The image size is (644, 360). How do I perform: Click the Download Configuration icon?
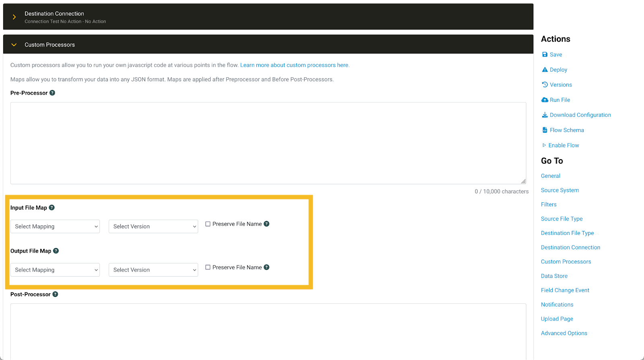pyautogui.click(x=545, y=115)
